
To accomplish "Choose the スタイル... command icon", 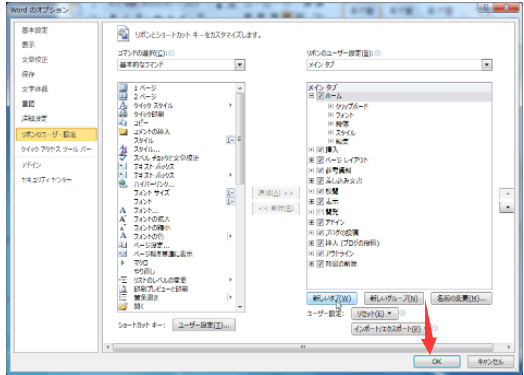I will (123, 149).
